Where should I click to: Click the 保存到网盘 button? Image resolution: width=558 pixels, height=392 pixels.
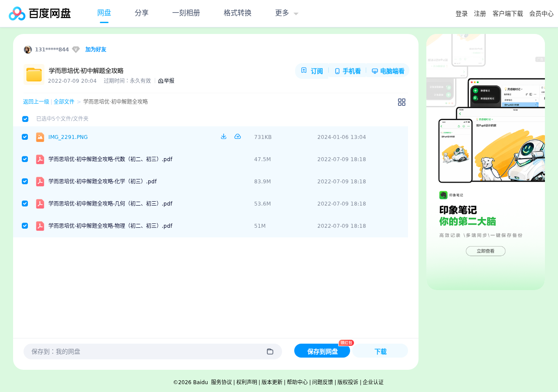pos(322,351)
